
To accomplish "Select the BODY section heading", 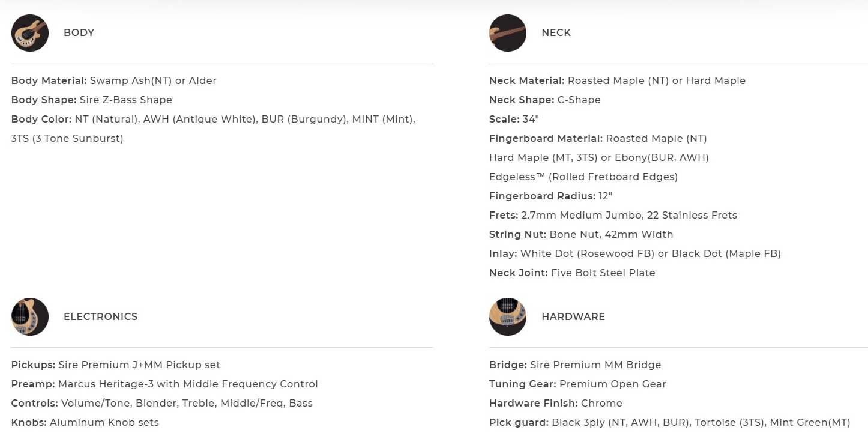I will (79, 33).
